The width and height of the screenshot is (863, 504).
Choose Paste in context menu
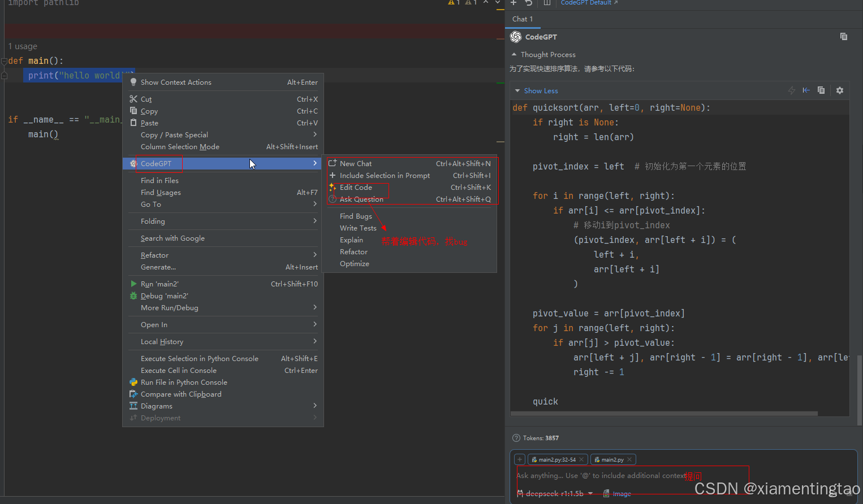tap(223, 123)
